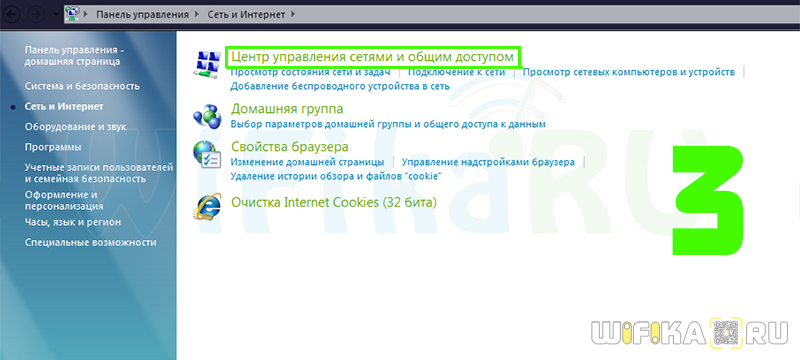
Task: Click Удаление истории обзора и файлов cookie
Action: (336, 176)
